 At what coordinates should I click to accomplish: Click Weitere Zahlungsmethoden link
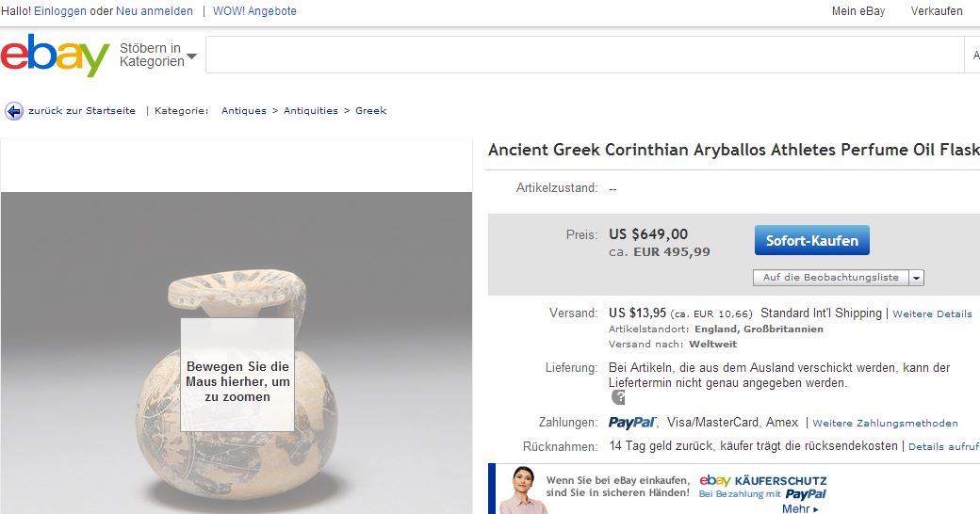(x=885, y=424)
